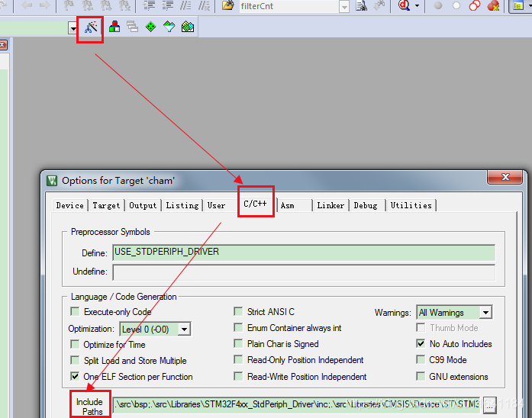Switch to the Utilities tab
Viewport: 532px width, 418px height.
[411, 205]
